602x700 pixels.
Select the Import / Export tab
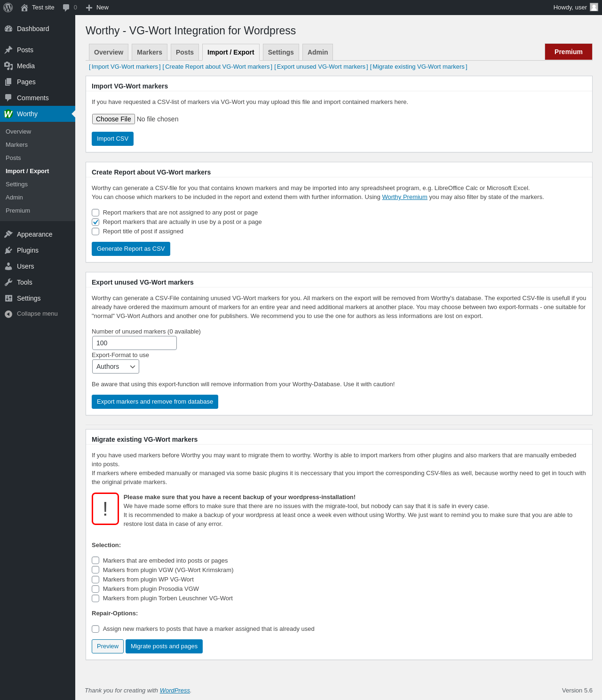tap(231, 52)
